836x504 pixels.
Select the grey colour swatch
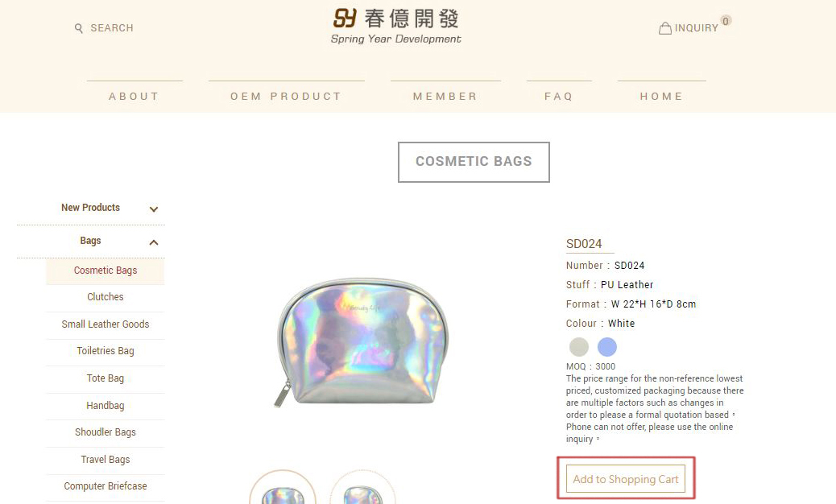coord(579,347)
